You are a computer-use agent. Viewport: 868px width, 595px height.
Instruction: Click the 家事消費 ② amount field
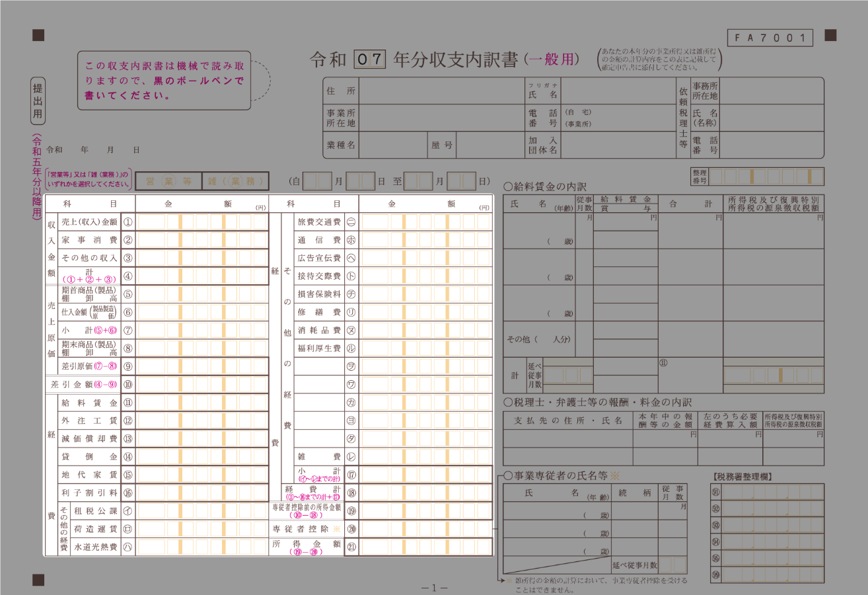(202, 240)
